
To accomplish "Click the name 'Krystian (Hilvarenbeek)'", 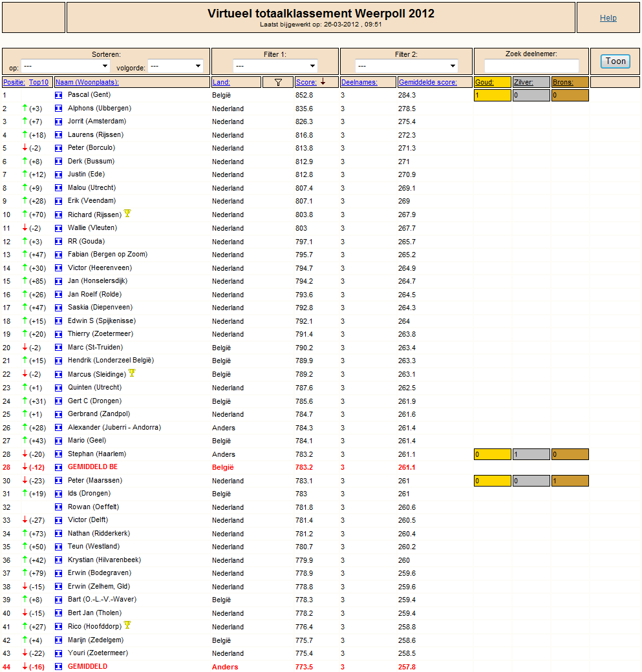I will pyautogui.click(x=104, y=560).
